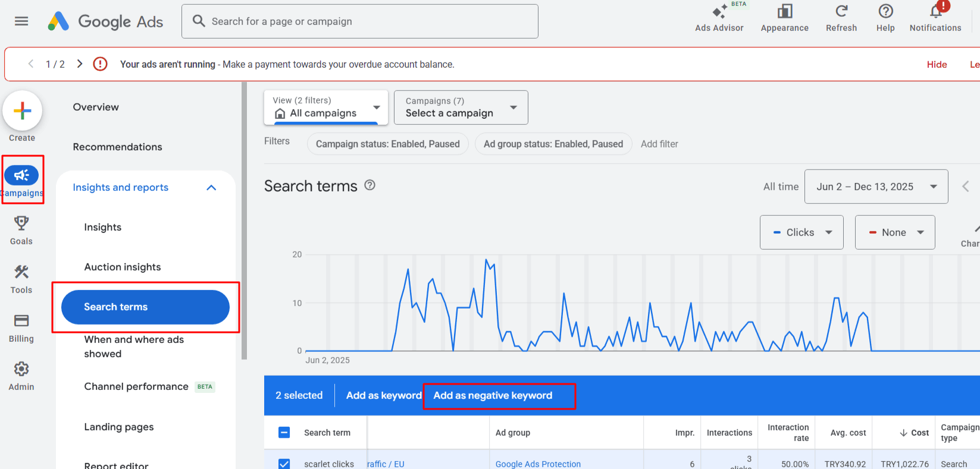Go to next alert message
Image resolution: width=980 pixels, height=469 pixels.
point(80,64)
